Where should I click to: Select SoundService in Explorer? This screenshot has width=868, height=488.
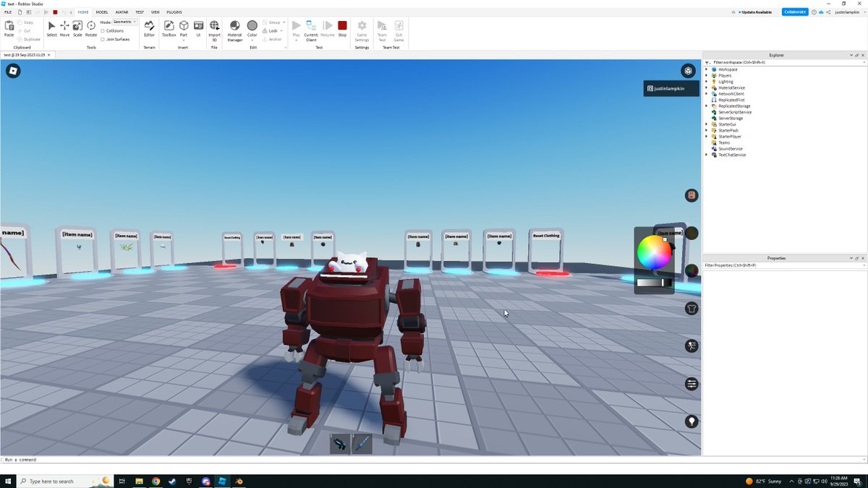coord(731,149)
